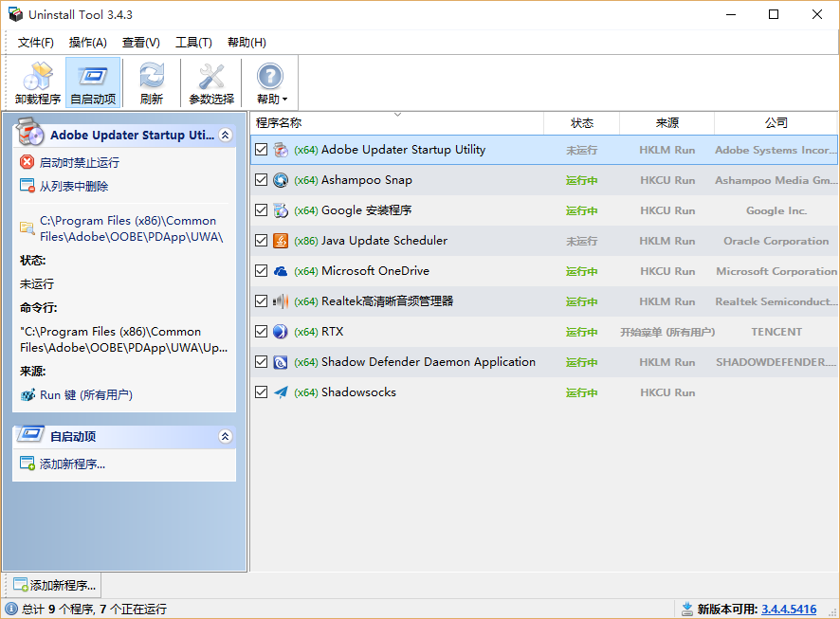This screenshot has width=840, height=619.
Task: Click the Adobe Updater Startup Utility row icon
Action: (x=281, y=150)
